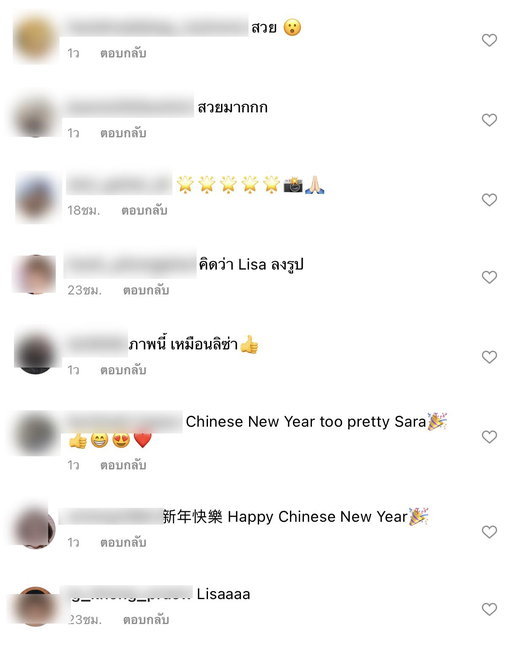The height and width of the screenshot is (646, 525).
Task: Open avatar of 'Happy Chinese New Year' commenter
Action: 35,528
